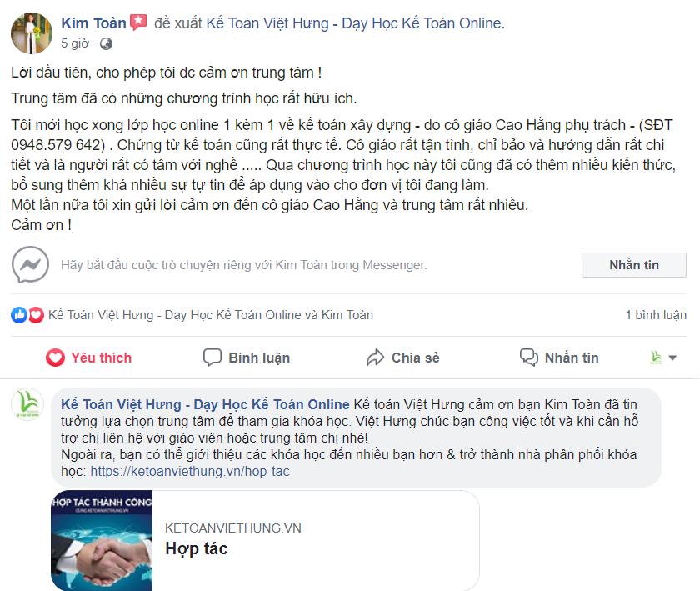Share the post via Chia sẻ

(x=402, y=358)
